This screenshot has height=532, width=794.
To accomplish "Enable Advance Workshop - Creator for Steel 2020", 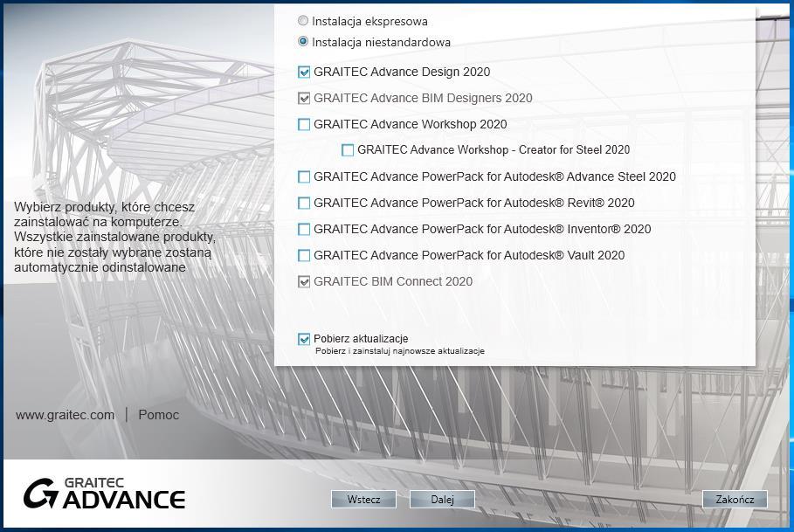I will [x=348, y=150].
